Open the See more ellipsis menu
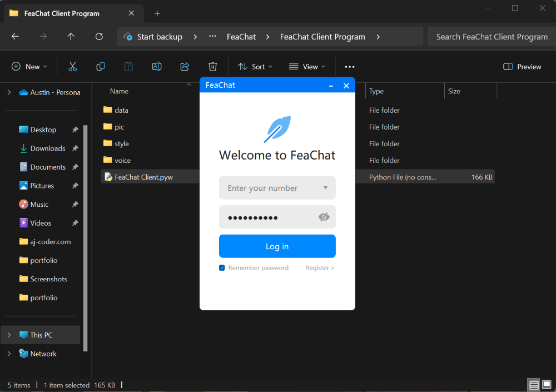556x392 pixels. click(350, 67)
